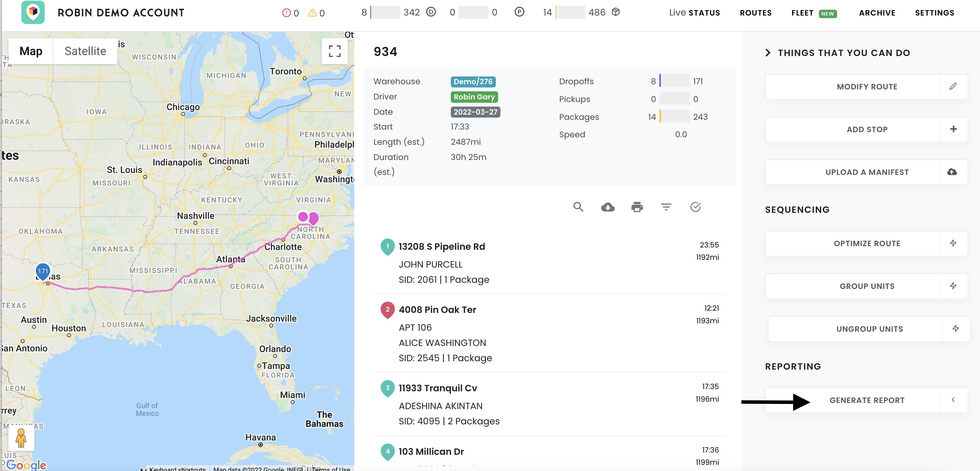
Task: Select stop 2 at 4008 Pin Oak Ter
Action: 437,309
